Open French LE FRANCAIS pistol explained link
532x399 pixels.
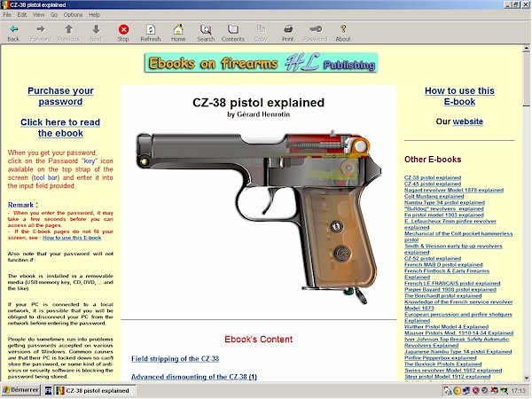pyautogui.click(x=452, y=284)
